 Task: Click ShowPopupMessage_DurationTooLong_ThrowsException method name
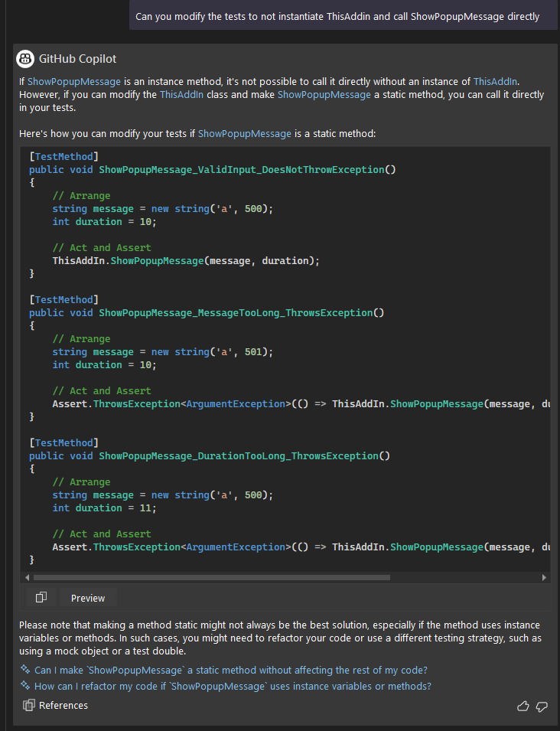point(239,456)
